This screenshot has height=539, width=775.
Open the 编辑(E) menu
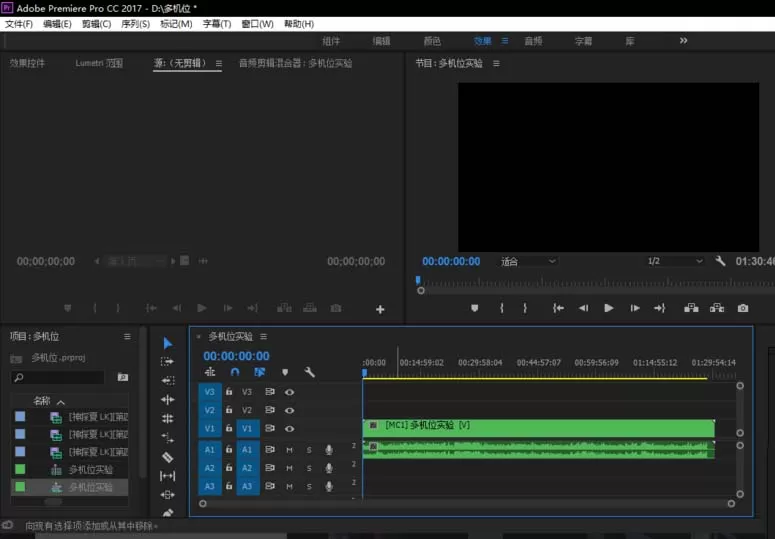pyautogui.click(x=57, y=24)
